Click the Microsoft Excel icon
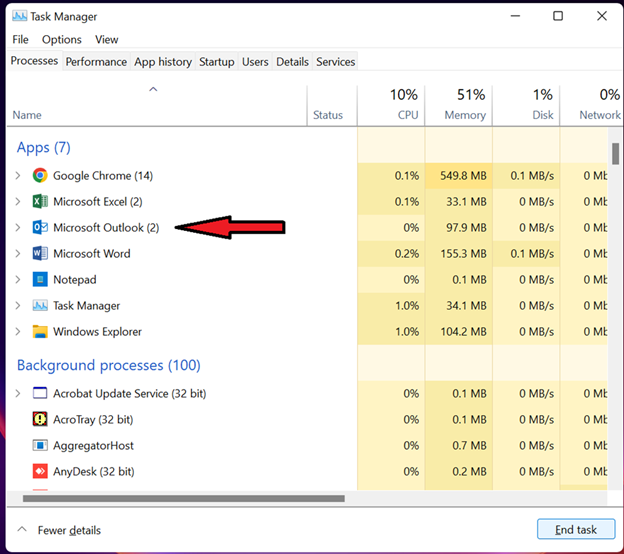Screen dimensions: 624x554 pos(40,201)
